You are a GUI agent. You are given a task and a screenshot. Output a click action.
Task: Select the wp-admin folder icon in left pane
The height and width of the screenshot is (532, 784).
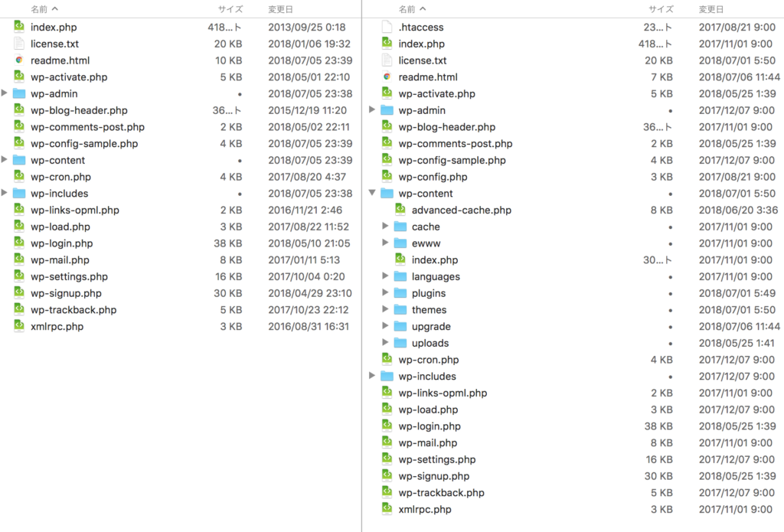click(19, 93)
